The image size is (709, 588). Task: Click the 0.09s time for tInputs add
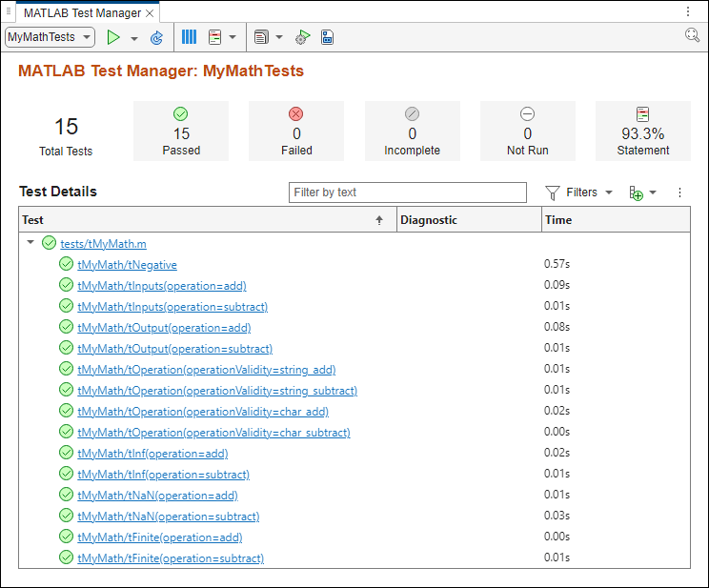pyautogui.click(x=557, y=285)
